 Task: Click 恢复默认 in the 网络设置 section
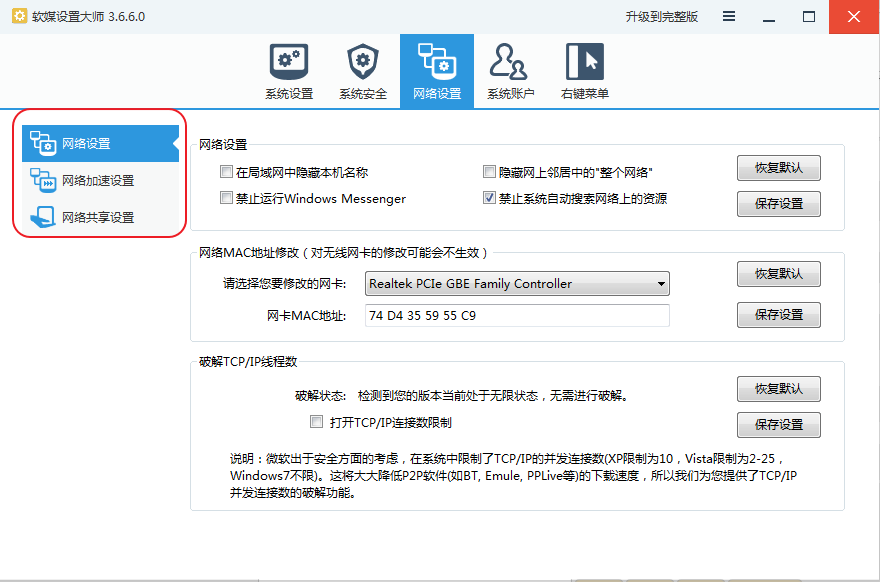778,167
